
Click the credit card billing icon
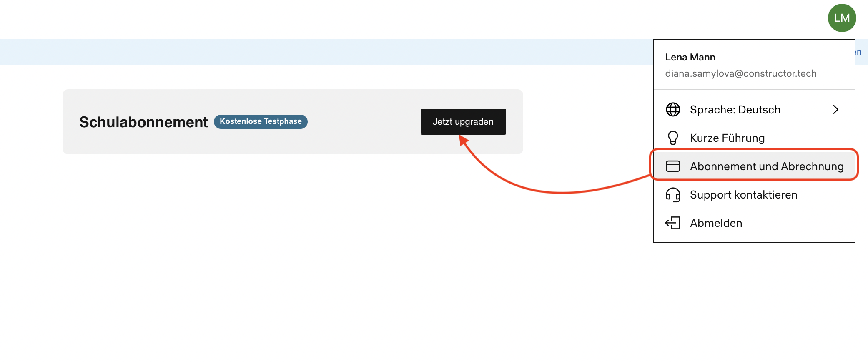pyautogui.click(x=672, y=166)
